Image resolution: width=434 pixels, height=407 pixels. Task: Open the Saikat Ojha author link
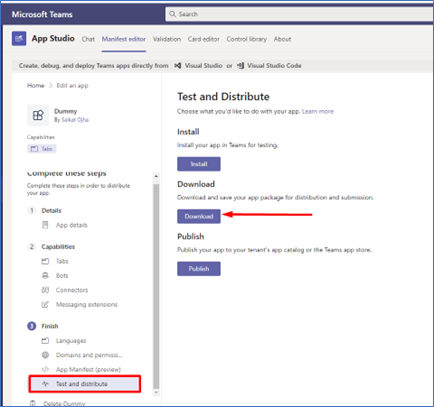(75, 120)
